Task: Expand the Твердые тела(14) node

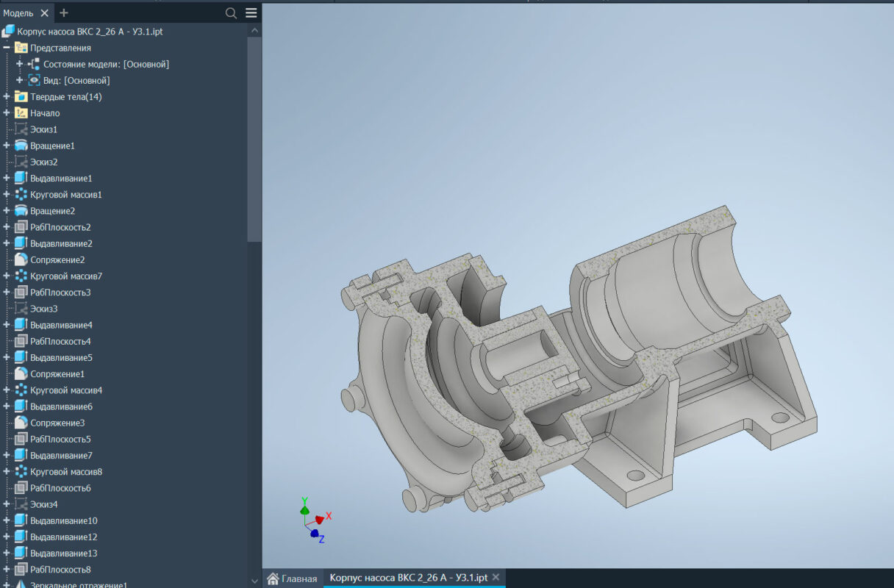Action: (x=6, y=96)
